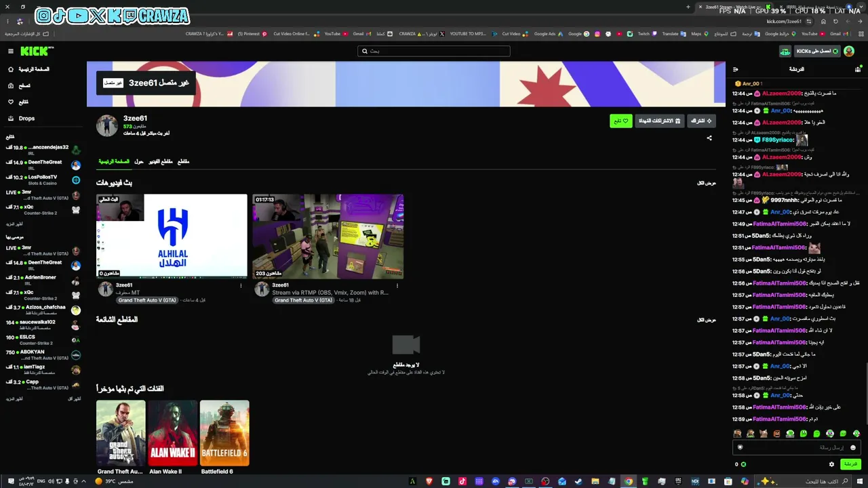This screenshot has height=488, width=868.
Task: Open the Al Hilal video thumbnail
Action: (x=172, y=237)
